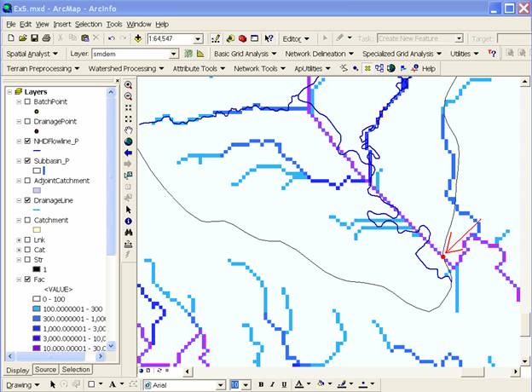Viewport: 532px width, 392px height.
Task: Click the Add Data button icon
Action: pos(137,38)
